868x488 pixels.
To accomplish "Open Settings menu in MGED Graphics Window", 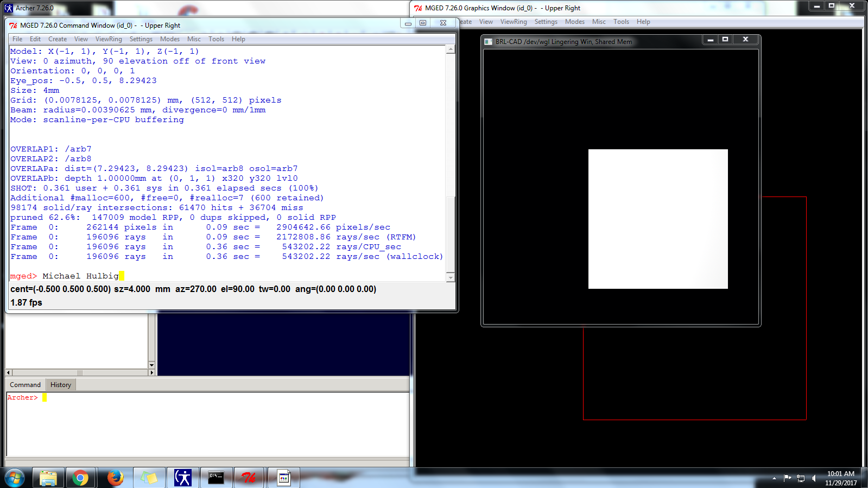I will click(546, 22).
